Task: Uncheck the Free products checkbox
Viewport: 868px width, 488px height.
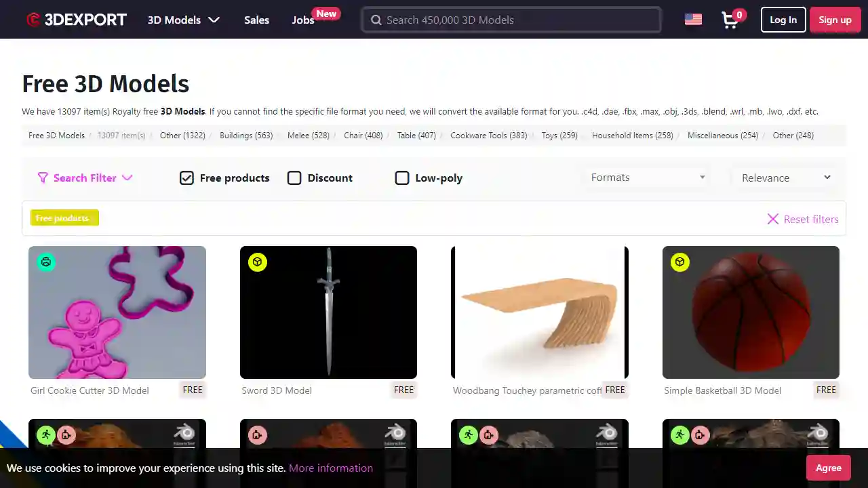Action: 186,178
